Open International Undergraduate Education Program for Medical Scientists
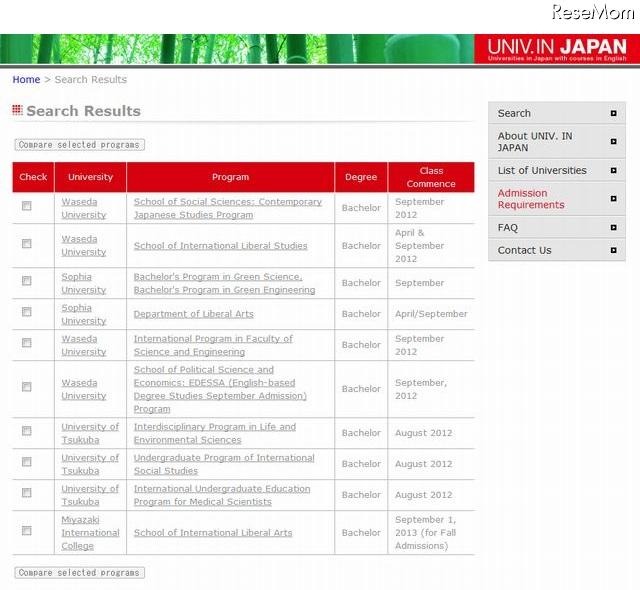The image size is (640, 590). [222, 495]
